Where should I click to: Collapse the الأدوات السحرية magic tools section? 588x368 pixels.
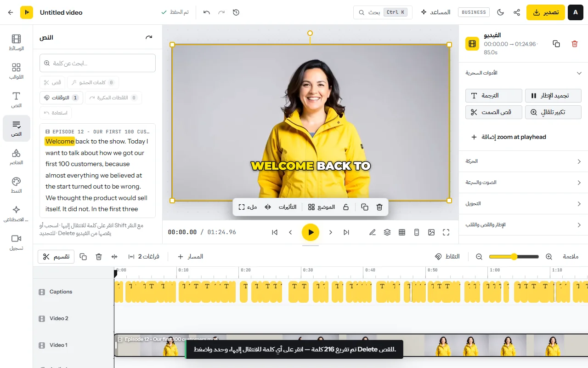(524, 73)
